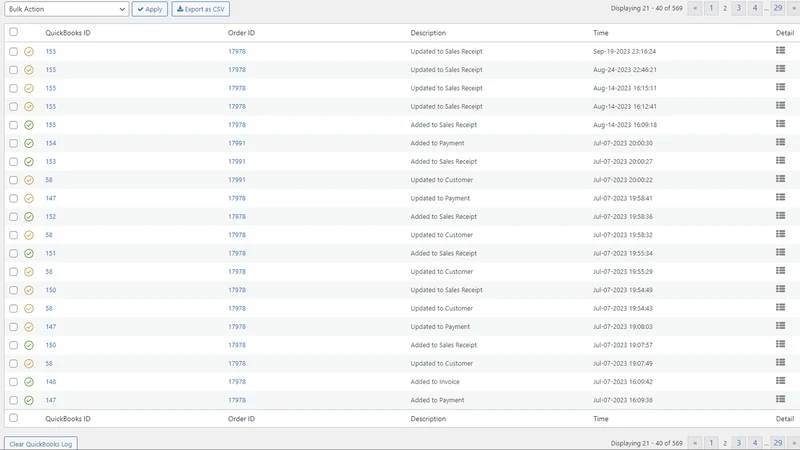
Task: Click the Time column header at top
Action: [601, 33]
